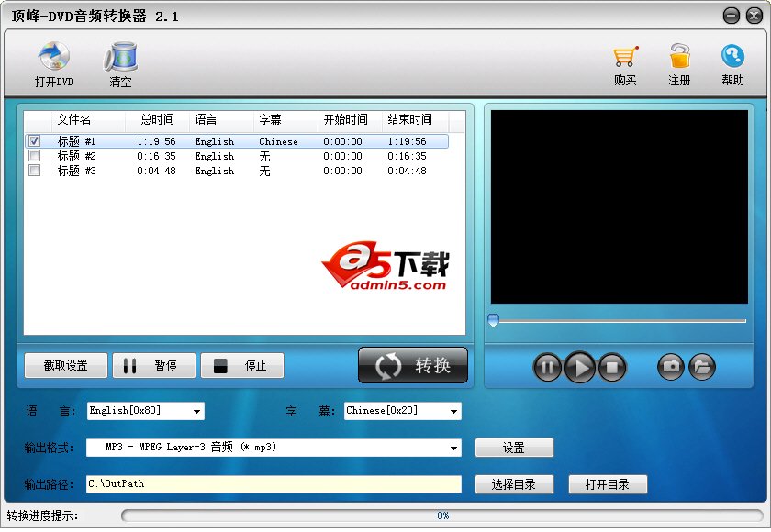The image size is (771, 532).
Task: Click subtitle 无 cell of 标题 #3
Action: point(264,171)
